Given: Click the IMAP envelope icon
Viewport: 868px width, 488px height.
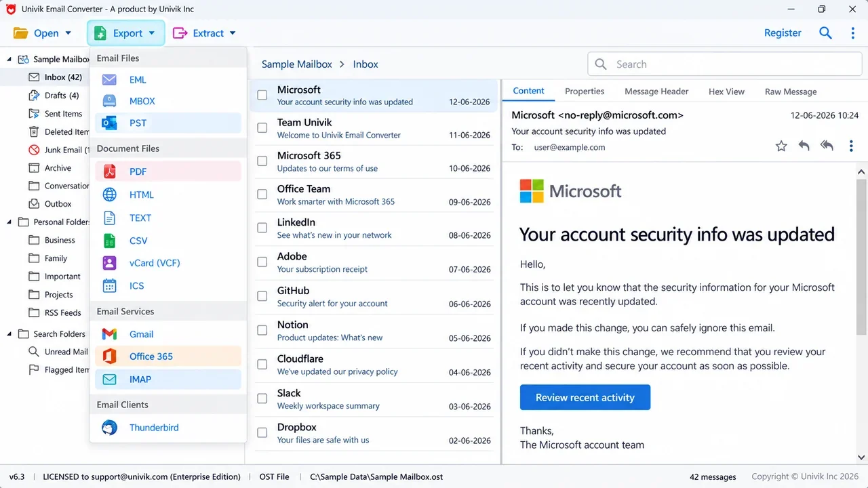Looking at the screenshot, I should tap(109, 380).
